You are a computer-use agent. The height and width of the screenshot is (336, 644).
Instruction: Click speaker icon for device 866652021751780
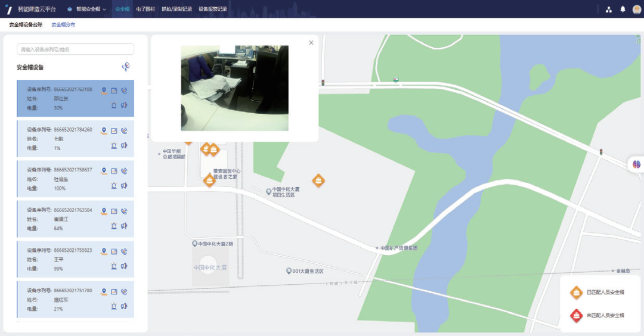click(x=124, y=306)
